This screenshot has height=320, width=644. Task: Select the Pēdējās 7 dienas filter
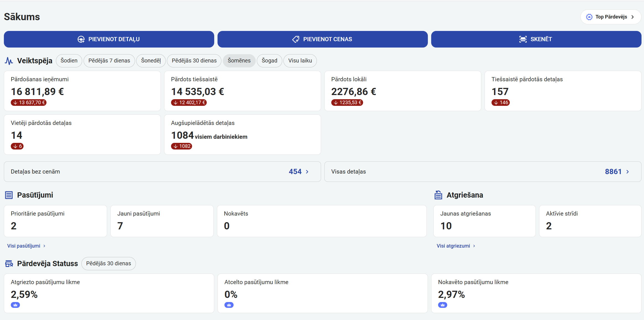109,61
